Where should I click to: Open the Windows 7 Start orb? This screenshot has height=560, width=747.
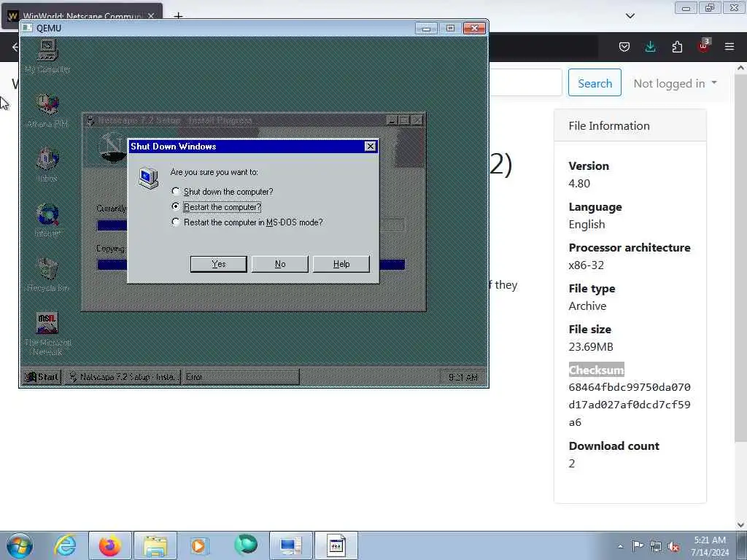point(20,545)
